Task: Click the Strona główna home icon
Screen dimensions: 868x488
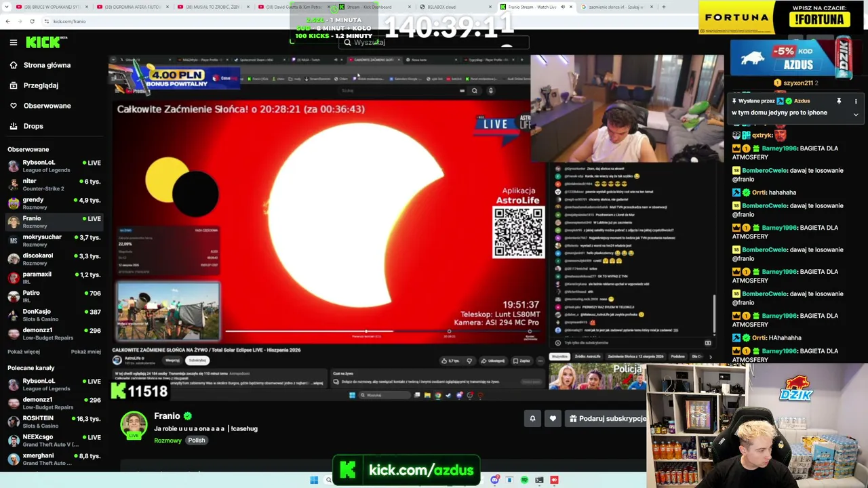Action: [14, 65]
